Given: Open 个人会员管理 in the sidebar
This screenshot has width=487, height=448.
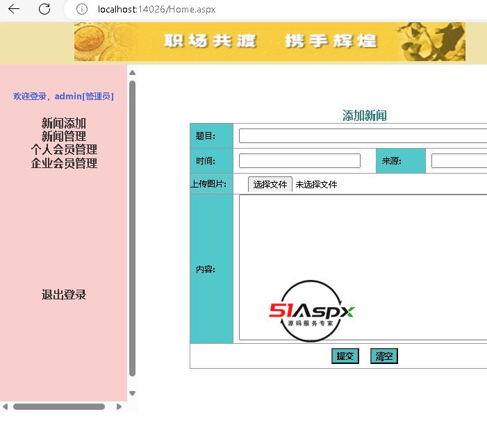Looking at the screenshot, I should click(x=64, y=149).
